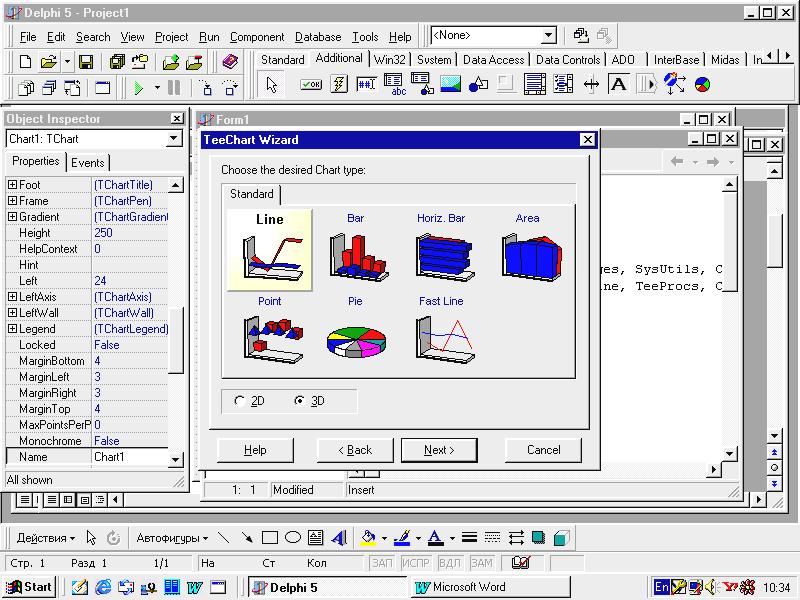Select the Pie chart type icon
800x600 pixels.
(x=356, y=342)
